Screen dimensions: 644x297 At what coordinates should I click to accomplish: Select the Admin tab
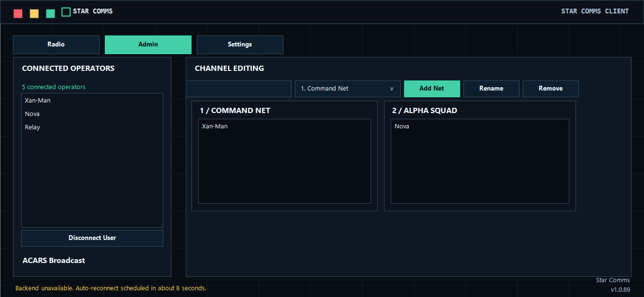148,45
